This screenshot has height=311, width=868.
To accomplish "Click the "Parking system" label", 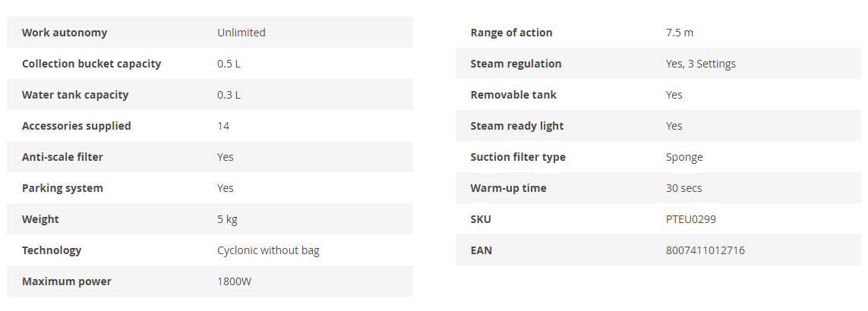I will pyautogui.click(x=62, y=188).
